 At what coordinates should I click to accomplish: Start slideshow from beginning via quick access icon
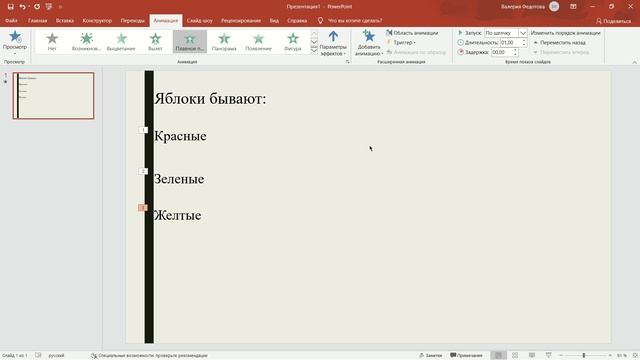(49, 7)
